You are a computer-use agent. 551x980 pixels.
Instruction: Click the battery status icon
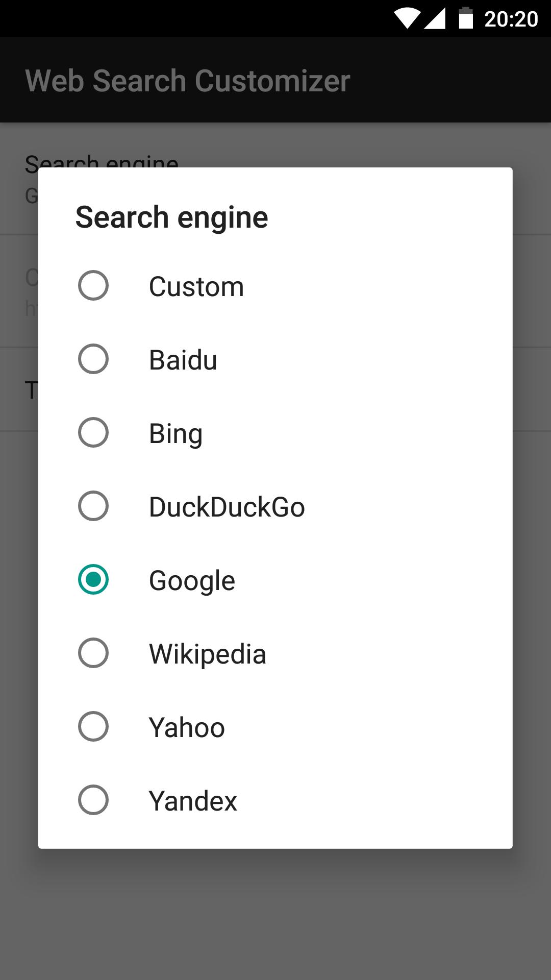[x=465, y=18]
